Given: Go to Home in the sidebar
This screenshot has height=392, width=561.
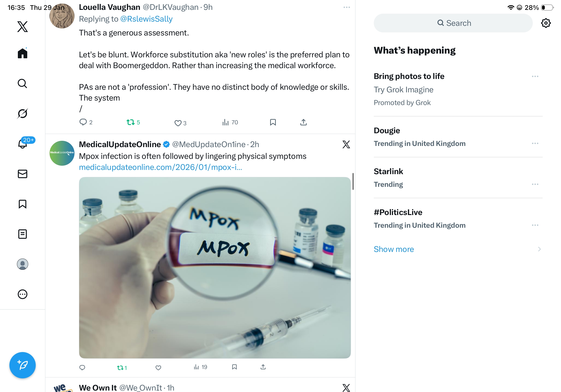Looking at the screenshot, I should click(23, 53).
